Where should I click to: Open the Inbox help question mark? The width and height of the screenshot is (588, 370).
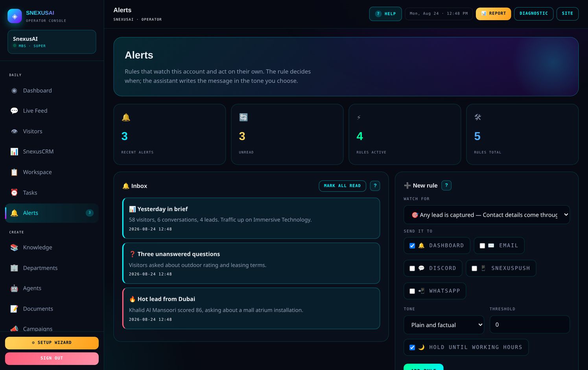(375, 186)
